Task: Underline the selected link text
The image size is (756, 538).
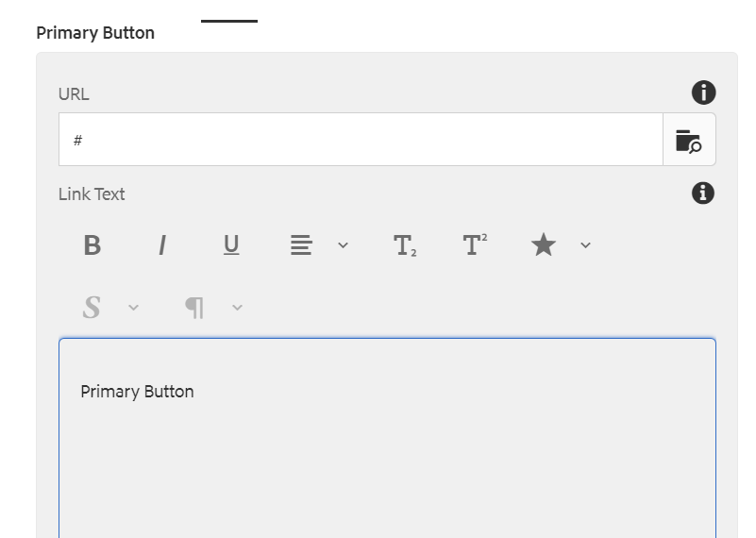Action: (x=231, y=244)
